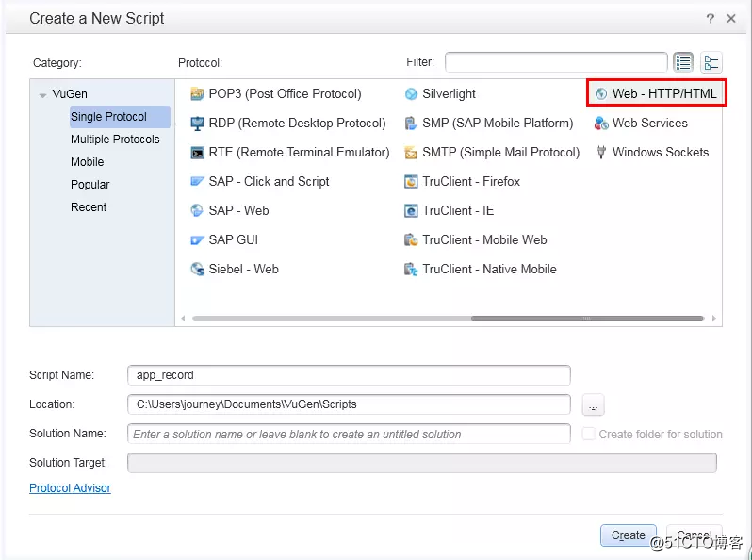Screen dimensions: 752x560
Task: Open dialog help question mark
Action: click(x=711, y=18)
